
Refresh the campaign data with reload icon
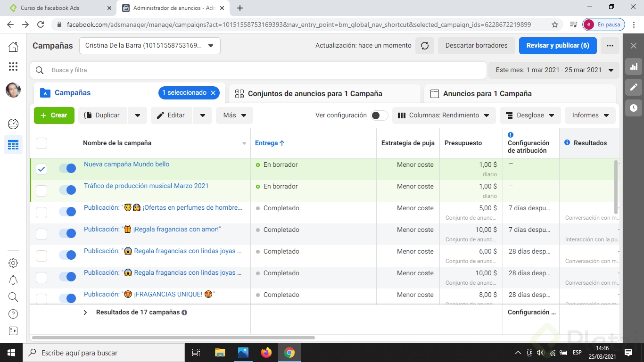point(425,46)
